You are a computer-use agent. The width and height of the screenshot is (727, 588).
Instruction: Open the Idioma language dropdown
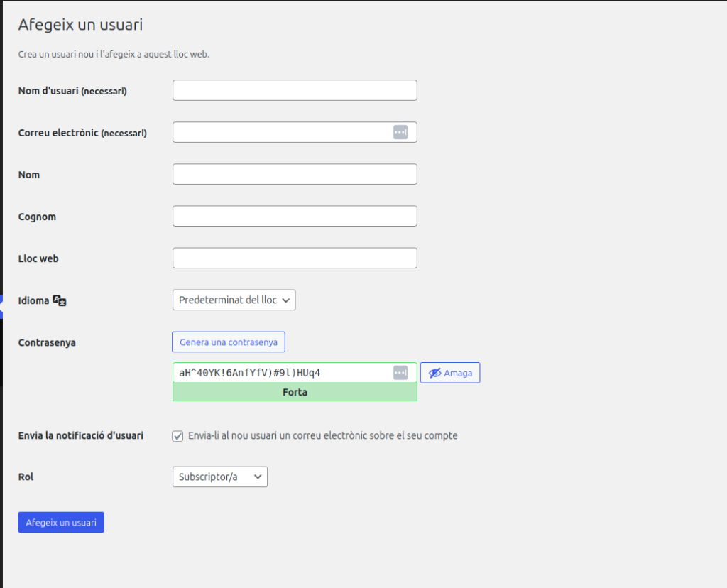(x=234, y=300)
